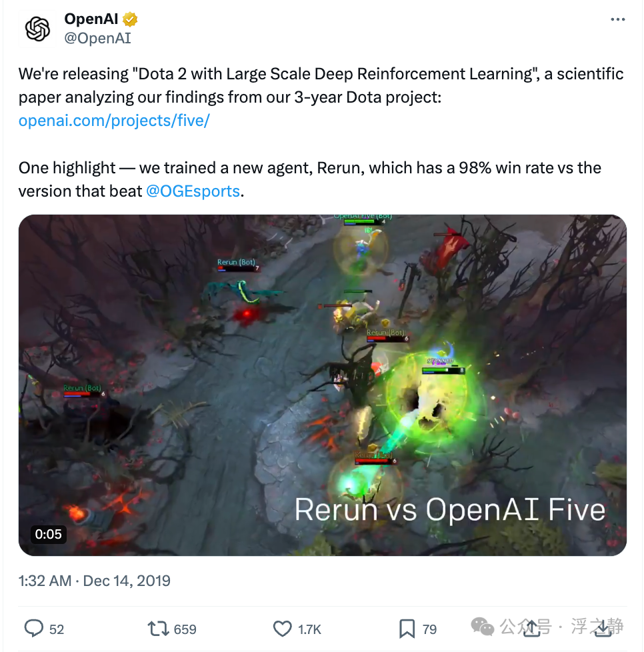The height and width of the screenshot is (652, 644).
Task: Click the 0:05 video duration badge
Action: [x=48, y=534]
